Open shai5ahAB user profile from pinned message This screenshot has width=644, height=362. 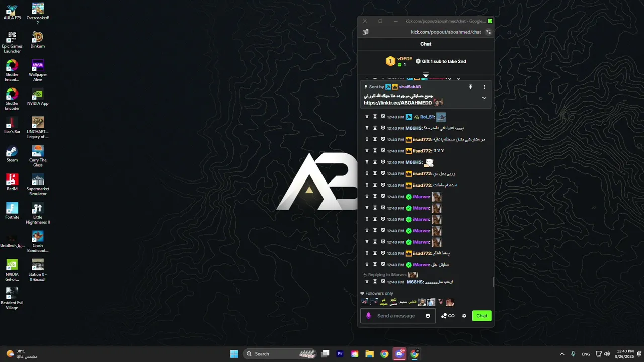click(410, 87)
